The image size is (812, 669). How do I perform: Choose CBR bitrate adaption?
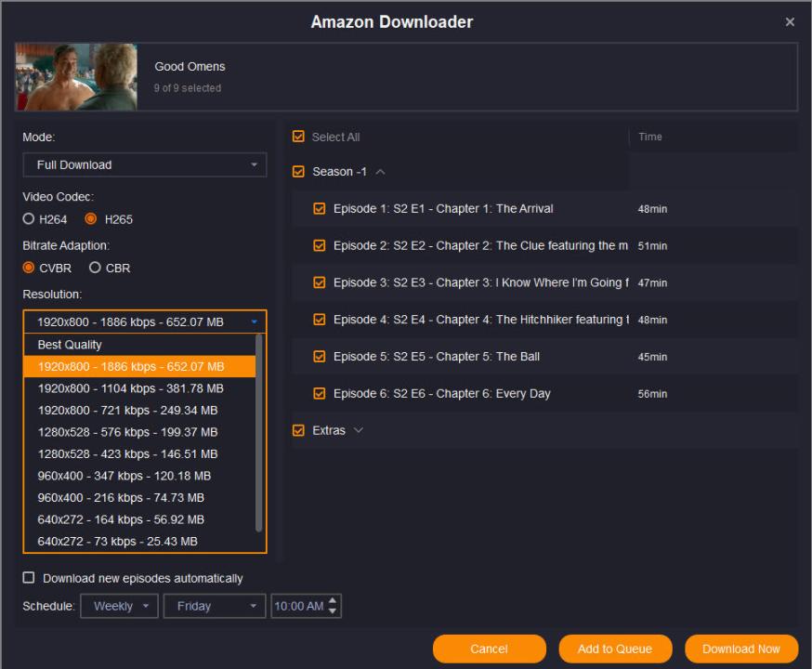coord(95,268)
